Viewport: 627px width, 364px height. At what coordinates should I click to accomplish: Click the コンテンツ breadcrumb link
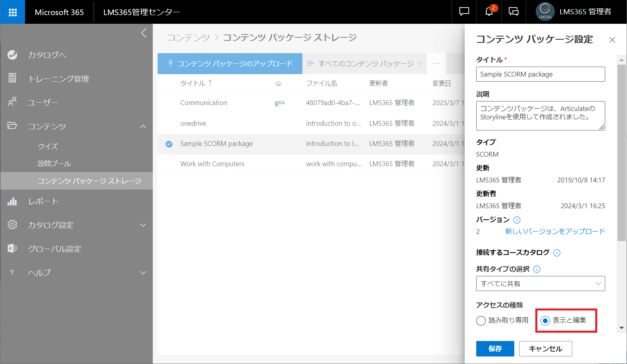tap(188, 38)
